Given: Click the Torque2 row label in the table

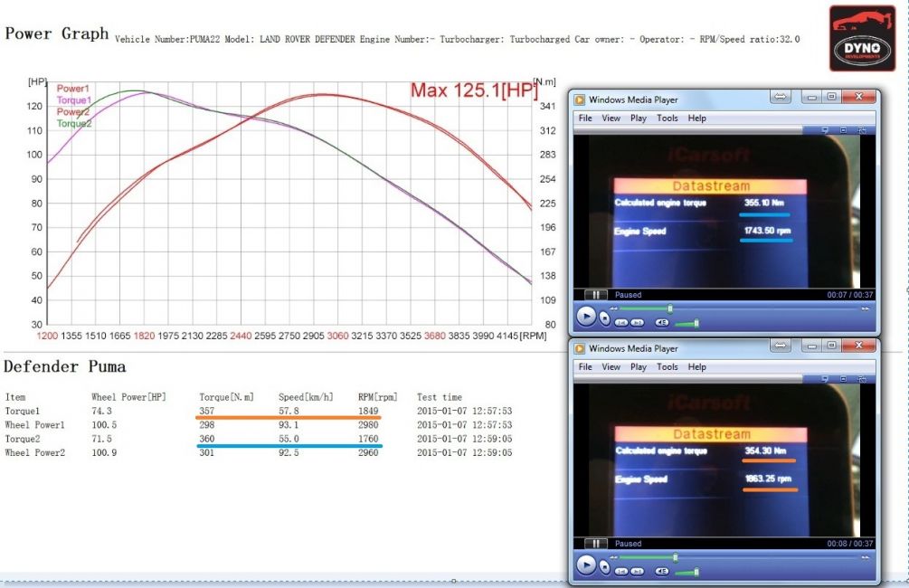Looking at the screenshot, I should point(23,439).
